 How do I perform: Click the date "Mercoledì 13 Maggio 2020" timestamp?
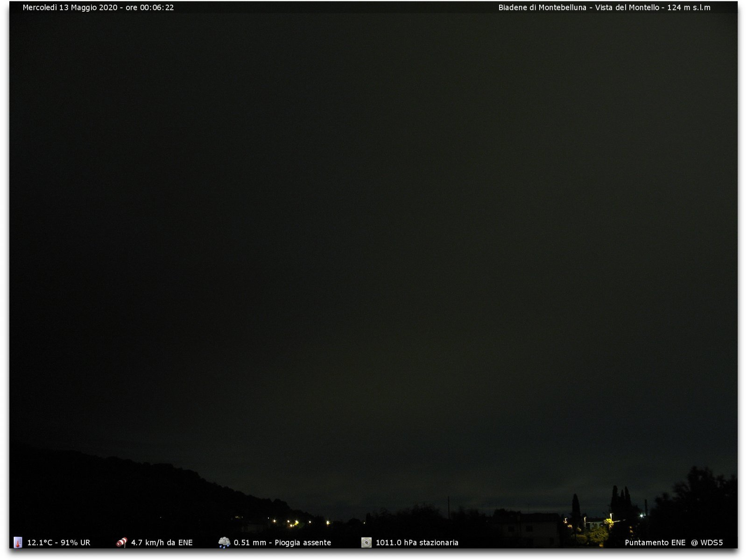coord(70,7)
